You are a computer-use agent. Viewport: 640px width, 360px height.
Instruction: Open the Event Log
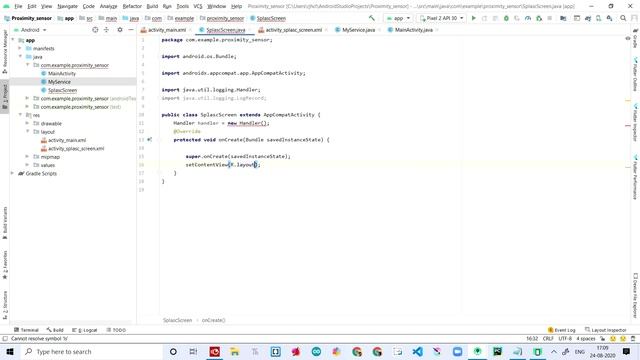tap(562, 330)
